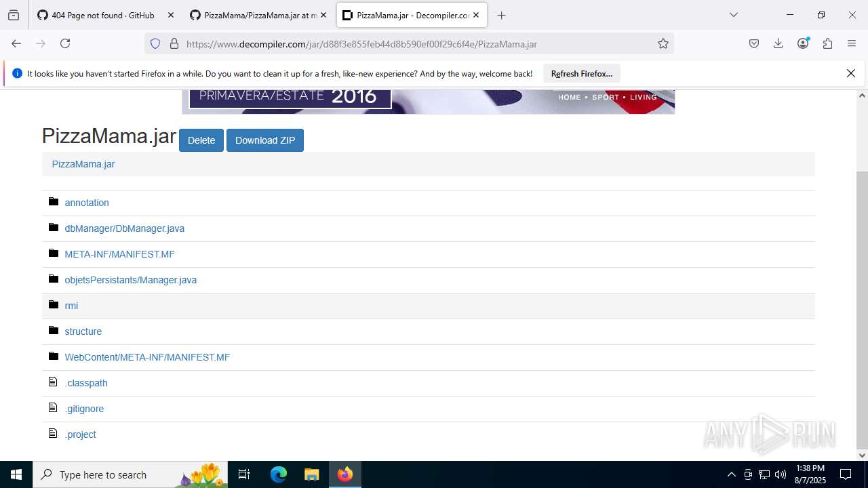Screen dimensions: 868x488
Task: Open the annotation folder link
Action: [87, 203]
